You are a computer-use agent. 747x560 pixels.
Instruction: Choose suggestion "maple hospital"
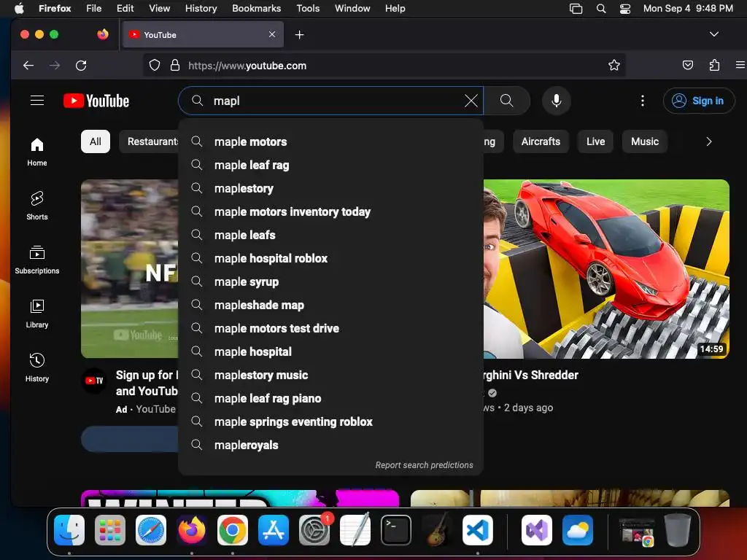[330, 351]
